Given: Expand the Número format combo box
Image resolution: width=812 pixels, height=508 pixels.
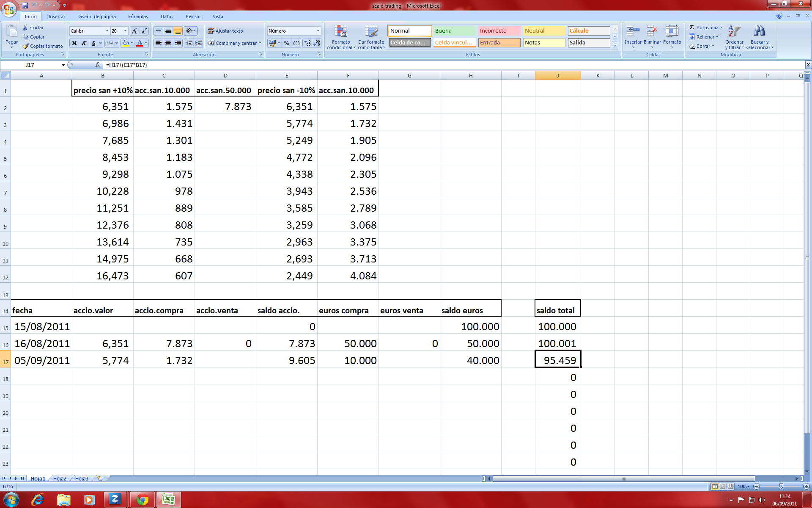Looking at the screenshot, I should point(318,31).
